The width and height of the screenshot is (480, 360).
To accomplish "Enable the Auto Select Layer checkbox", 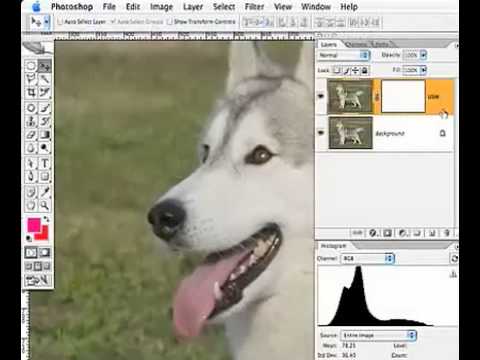I will (60, 22).
